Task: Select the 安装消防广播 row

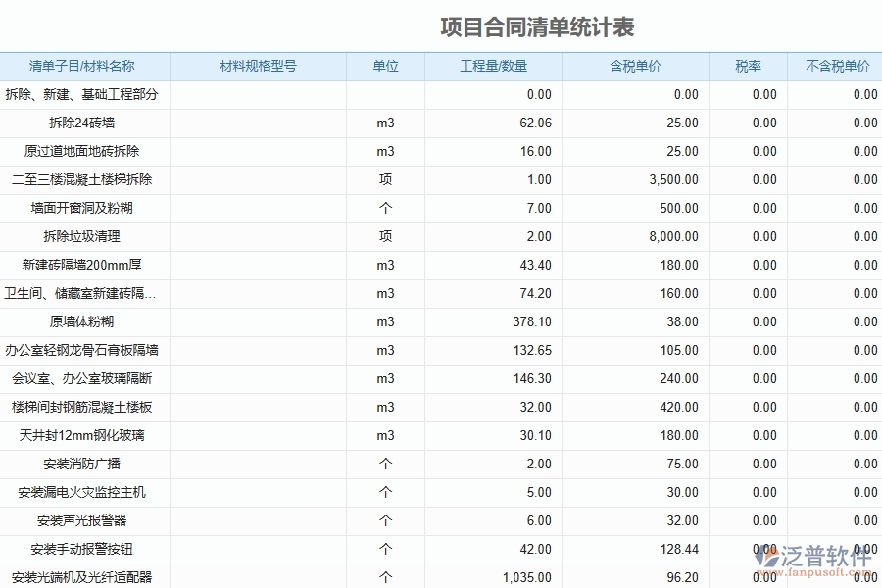Action: tap(86, 464)
